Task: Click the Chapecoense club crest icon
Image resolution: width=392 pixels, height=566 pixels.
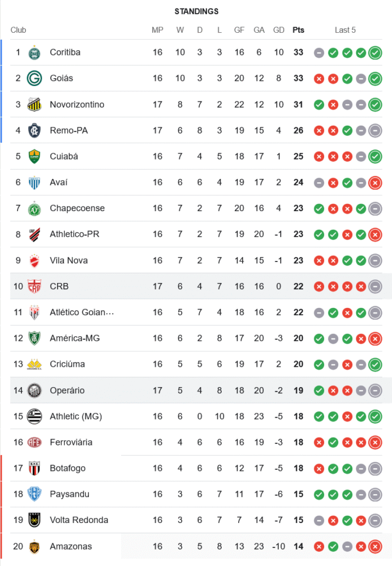Action: tap(35, 208)
